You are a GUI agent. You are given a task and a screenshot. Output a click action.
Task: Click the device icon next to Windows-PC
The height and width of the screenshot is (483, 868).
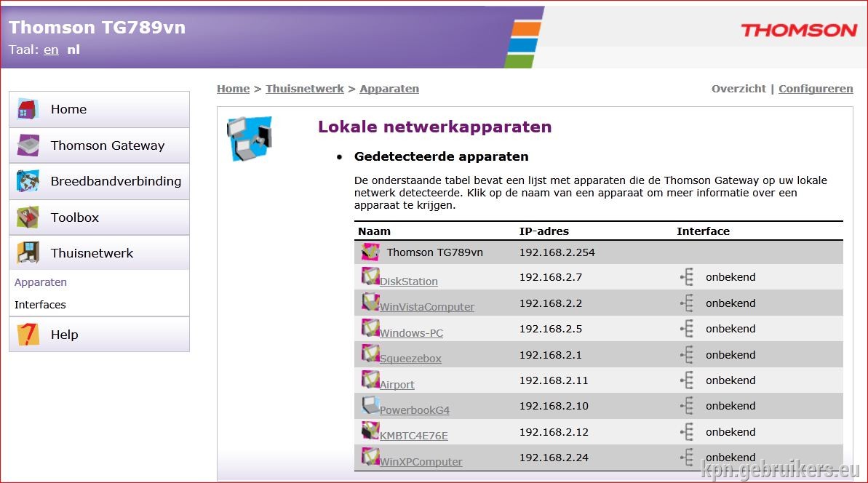[x=370, y=327]
